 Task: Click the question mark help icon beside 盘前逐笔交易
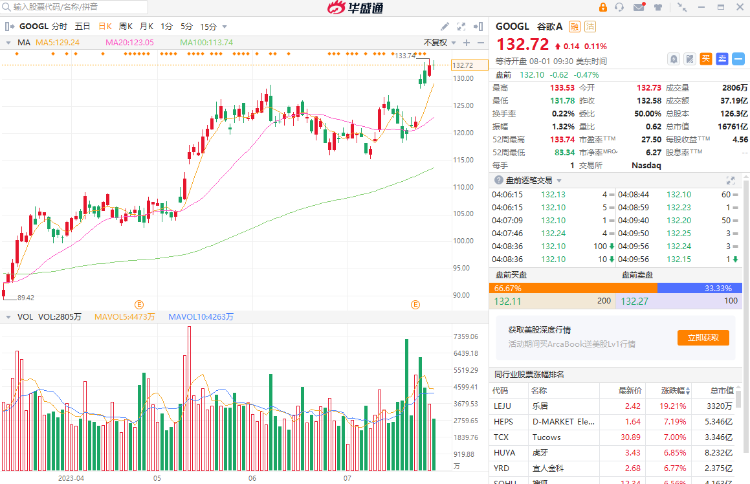(498, 180)
